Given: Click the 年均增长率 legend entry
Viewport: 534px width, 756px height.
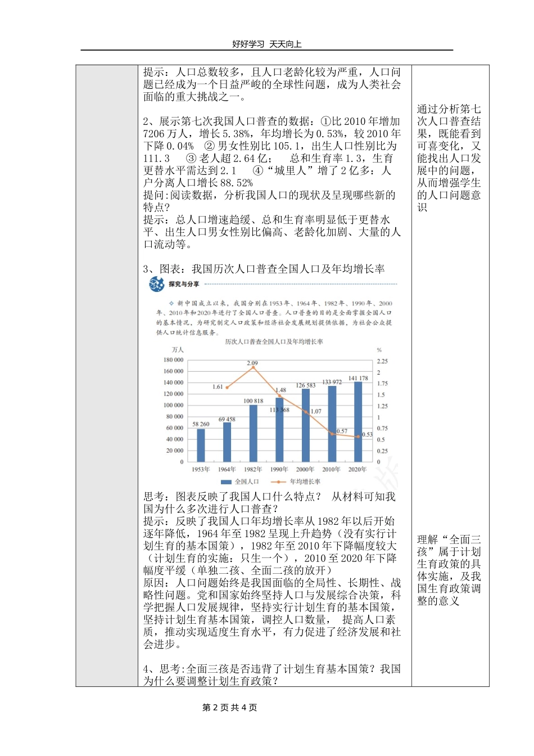Looking at the screenshot, I should tap(296, 481).
